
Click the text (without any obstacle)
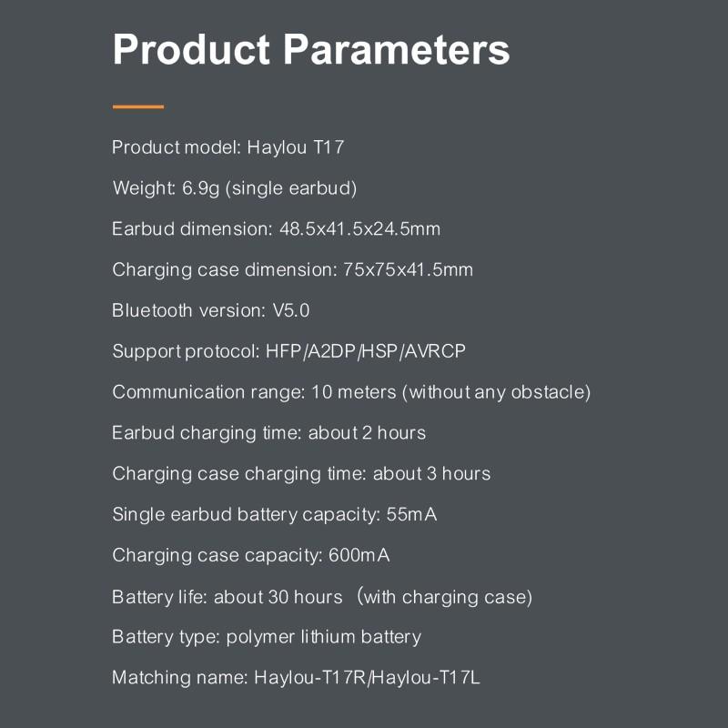tap(496, 392)
